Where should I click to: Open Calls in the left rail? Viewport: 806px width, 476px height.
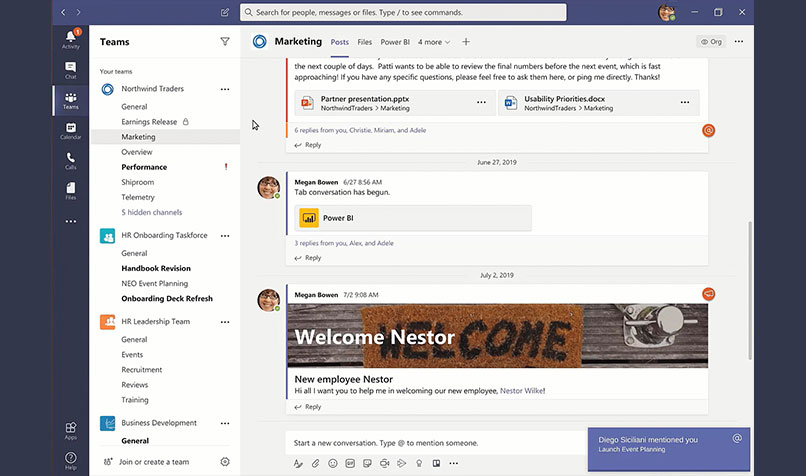tap(70, 160)
